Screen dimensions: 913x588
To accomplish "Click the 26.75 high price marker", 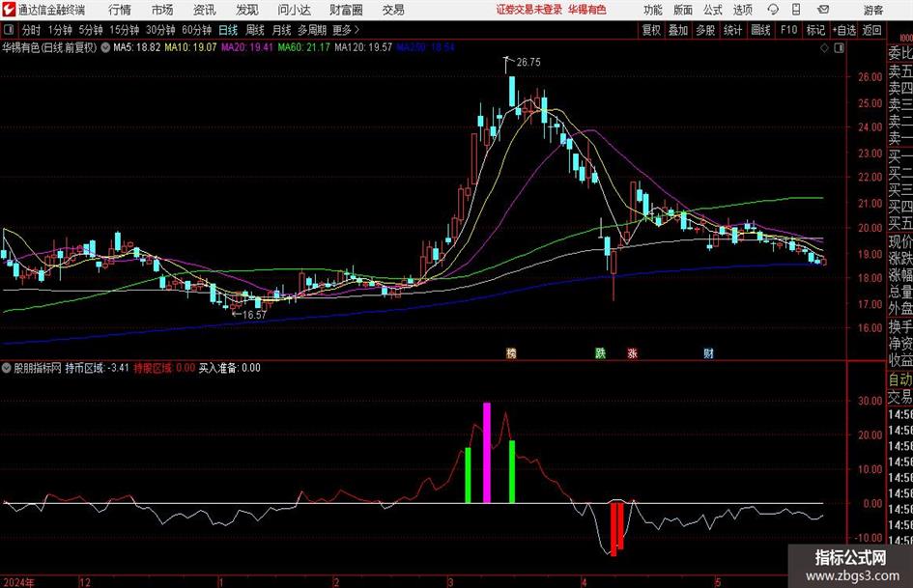I will pos(528,63).
